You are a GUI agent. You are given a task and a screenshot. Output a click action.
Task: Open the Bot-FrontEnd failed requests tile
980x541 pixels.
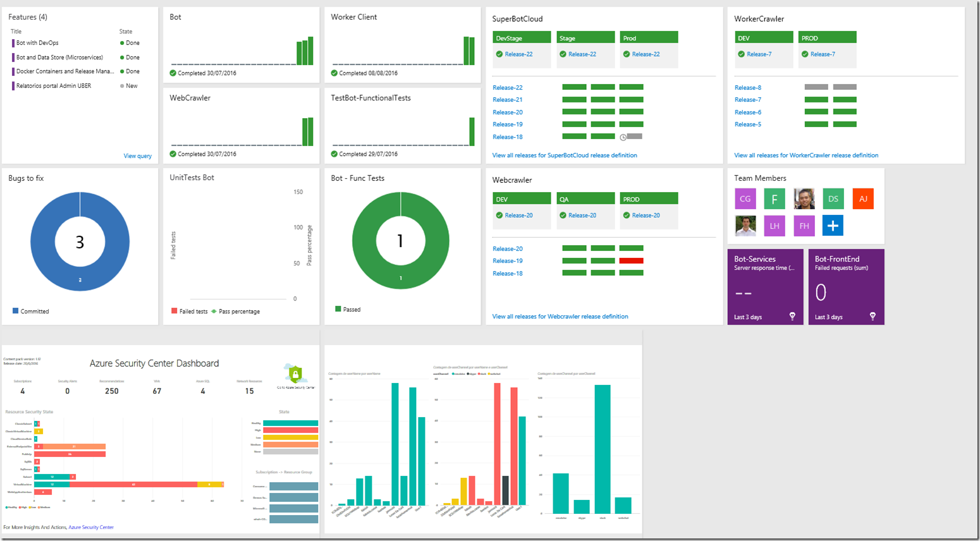coord(847,287)
